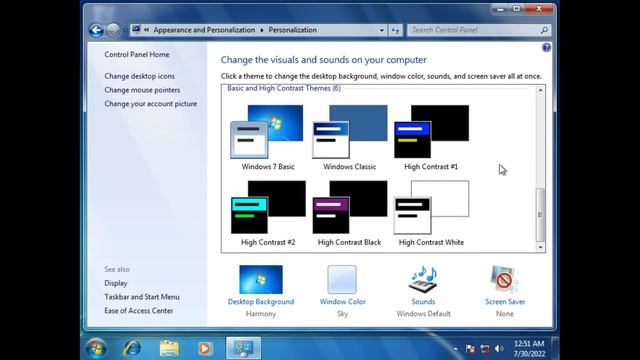Screen dimensions: 640x360
Task: Click the Control Panel taskbar button
Action: 243,348
